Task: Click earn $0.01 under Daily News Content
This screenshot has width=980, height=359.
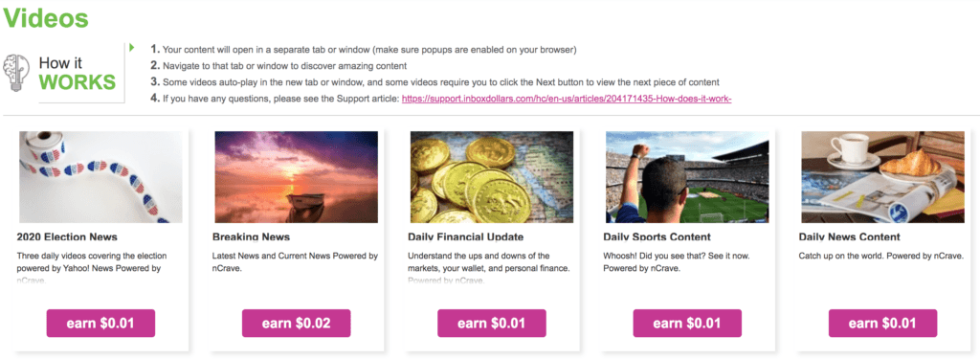Action: (883, 324)
